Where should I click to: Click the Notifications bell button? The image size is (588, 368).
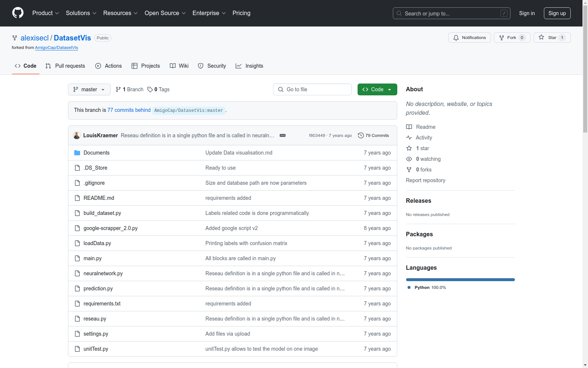click(x=469, y=38)
